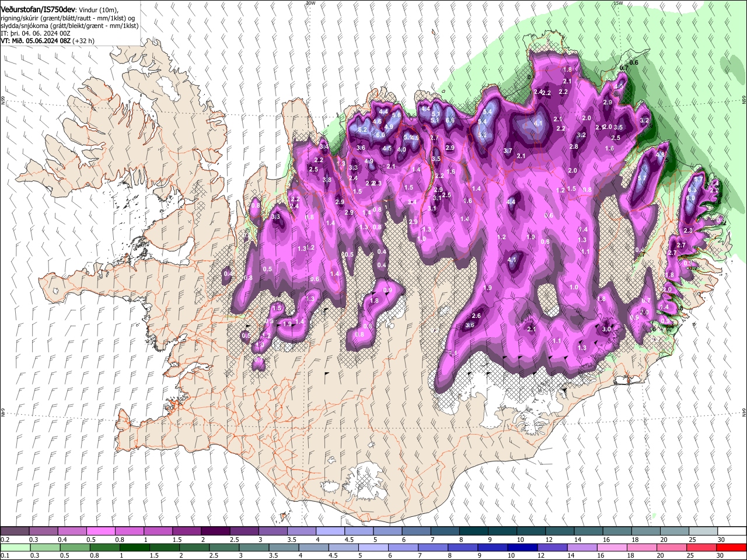The width and height of the screenshot is (747, 560).
Task: Select pale green legend swatch between 0.1 and 0.3
Action: [15, 547]
